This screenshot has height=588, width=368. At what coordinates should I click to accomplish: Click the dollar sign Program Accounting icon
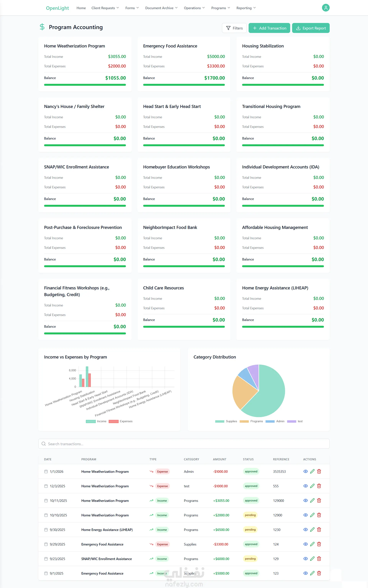coord(42,27)
